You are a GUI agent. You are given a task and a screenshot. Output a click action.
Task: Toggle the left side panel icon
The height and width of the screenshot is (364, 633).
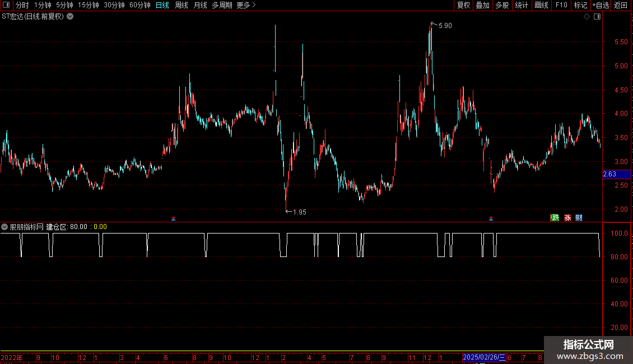(x=6, y=5)
